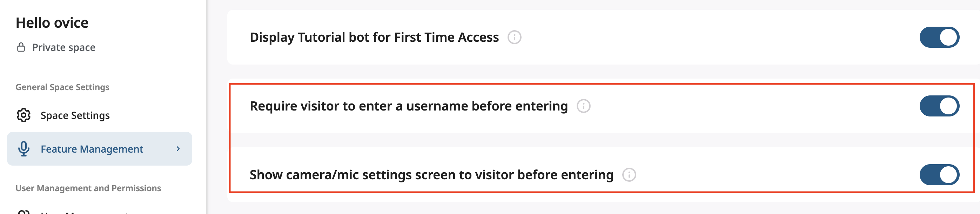Click User Management and Permissions section header
Image resolution: width=980 pixels, height=214 pixels.
tap(88, 188)
